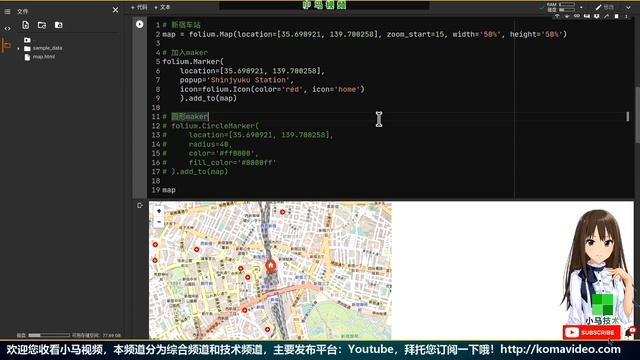Click the YouTube SUBSCRIBE button
This screenshot has height=360, width=640.
pos(591,332)
